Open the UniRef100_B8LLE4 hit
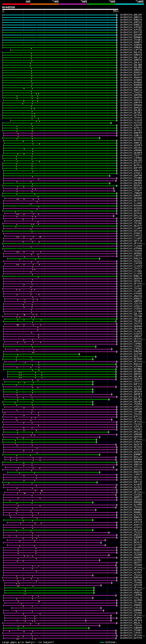This screenshot has height=644, width=146. [x=131, y=58]
